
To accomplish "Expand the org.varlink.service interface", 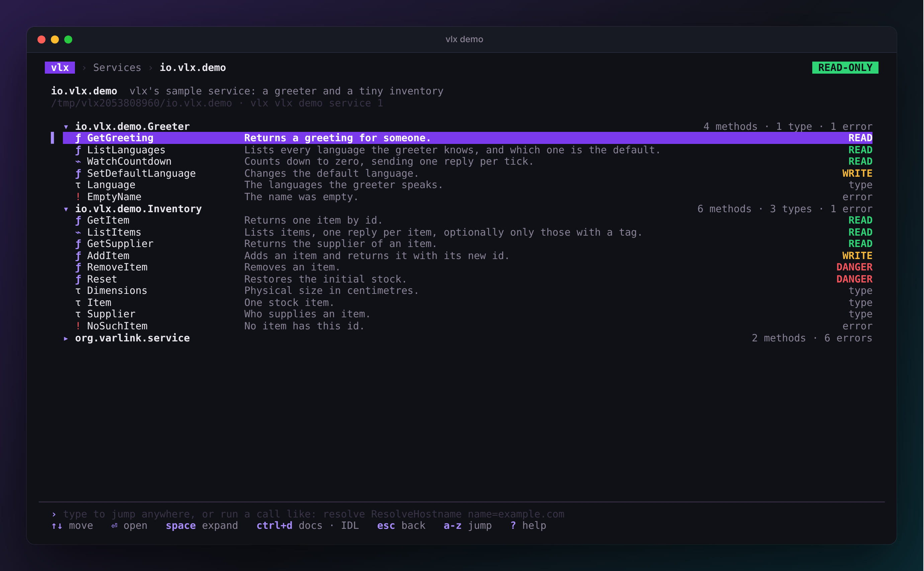I will (x=66, y=338).
